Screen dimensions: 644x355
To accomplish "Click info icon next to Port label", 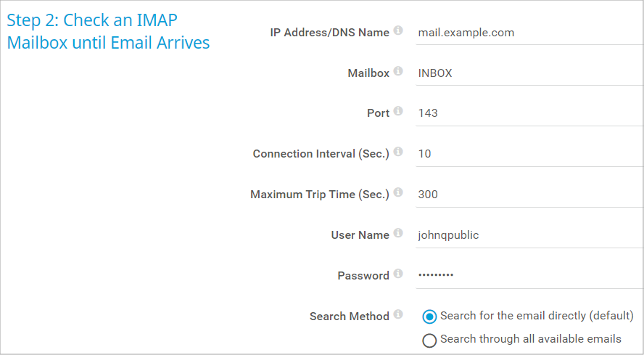I will click(x=398, y=113).
